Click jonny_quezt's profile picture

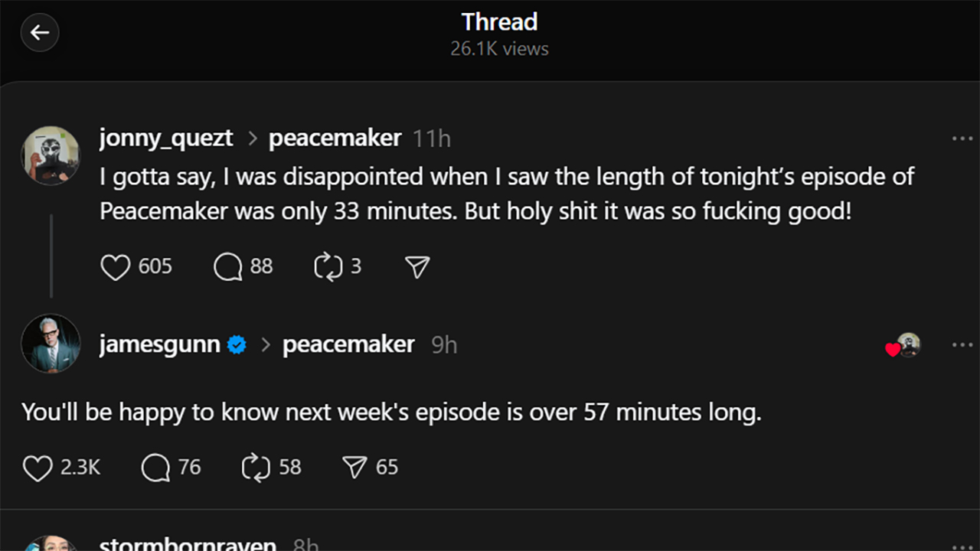pos(51,155)
